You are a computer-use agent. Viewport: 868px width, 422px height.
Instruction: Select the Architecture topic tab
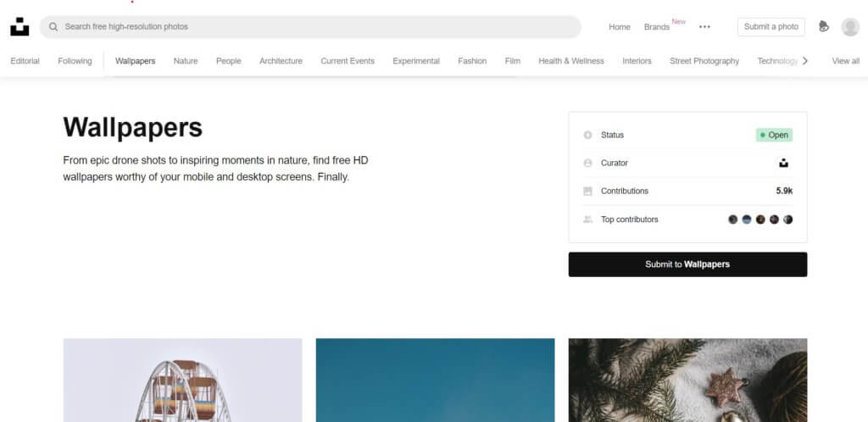point(281,61)
